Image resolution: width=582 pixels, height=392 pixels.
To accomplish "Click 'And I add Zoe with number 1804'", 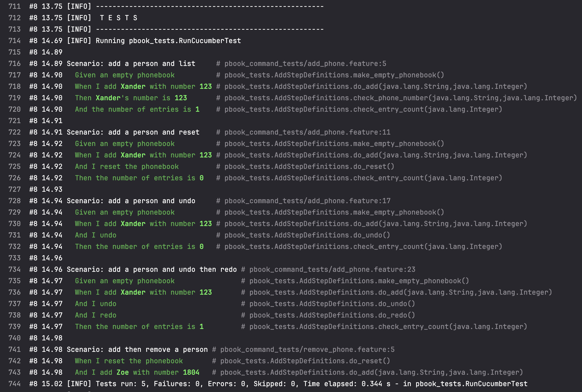I will (137, 372).
